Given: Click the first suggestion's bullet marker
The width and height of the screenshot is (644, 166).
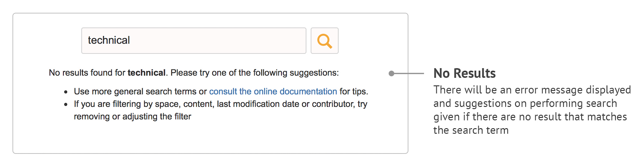Looking at the screenshot, I should pyautogui.click(x=66, y=92).
